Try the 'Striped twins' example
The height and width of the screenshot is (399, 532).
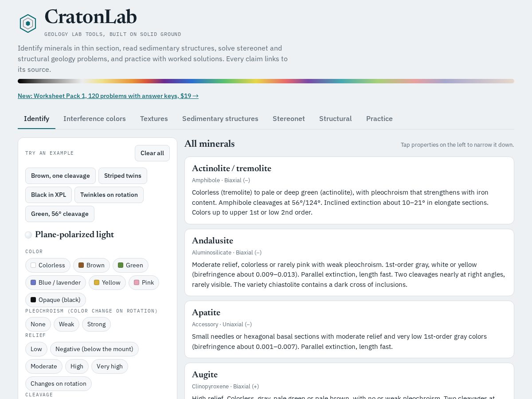coord(123,176)
